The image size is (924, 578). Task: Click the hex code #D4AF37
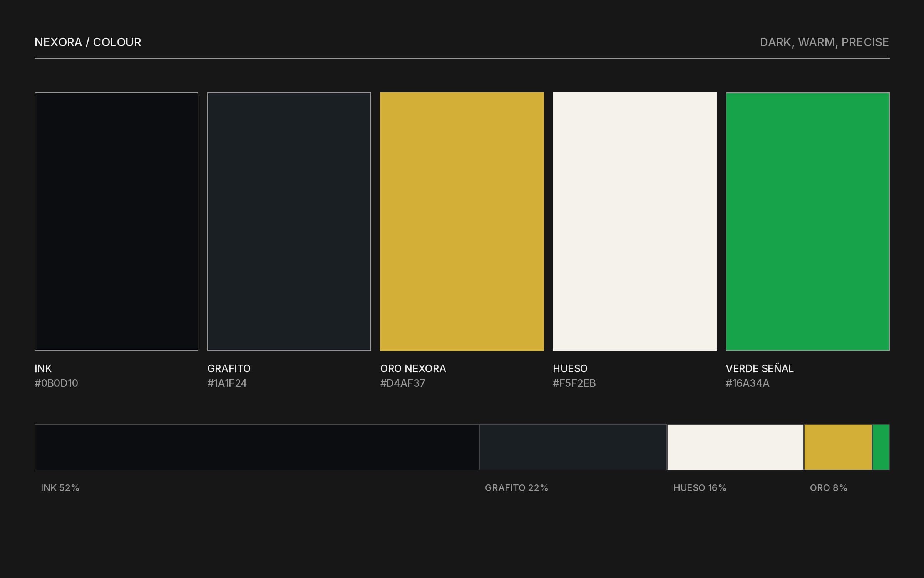coord(403,383)
